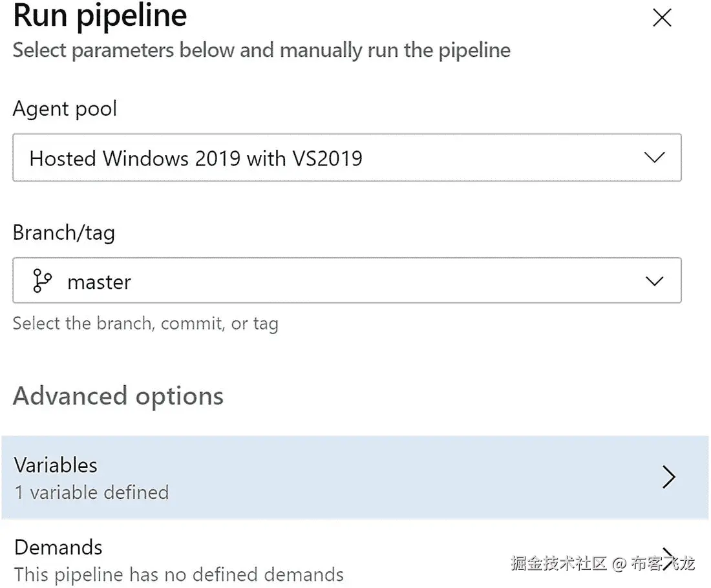Open the Hosted Windows 2019 with VS2019 combo box
Screen dimensions: 711x588
(x=346, y=158)
